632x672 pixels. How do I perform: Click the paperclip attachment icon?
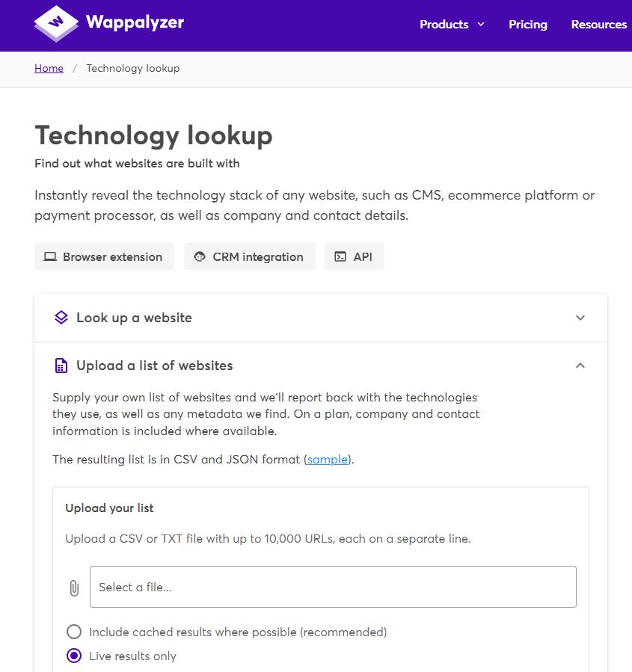pyautogui.click(x=74, y=588)
